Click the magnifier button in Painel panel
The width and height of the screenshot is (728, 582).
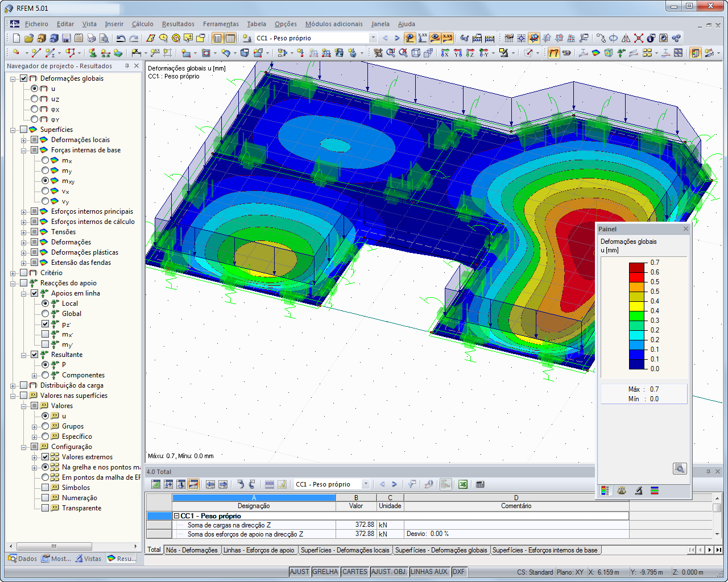coord(679,469)
